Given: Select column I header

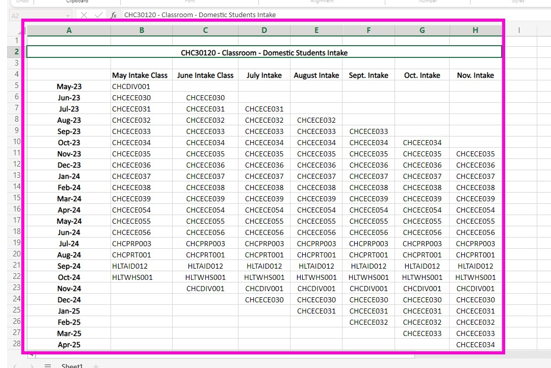Looking at the screenshot, I should [x=519, y=30].
